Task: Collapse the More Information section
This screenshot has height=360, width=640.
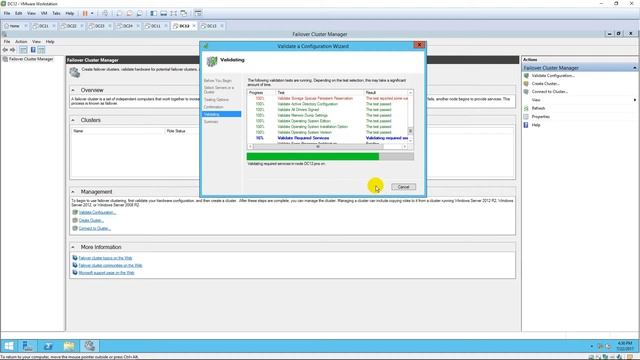Action: pos(73,247)
